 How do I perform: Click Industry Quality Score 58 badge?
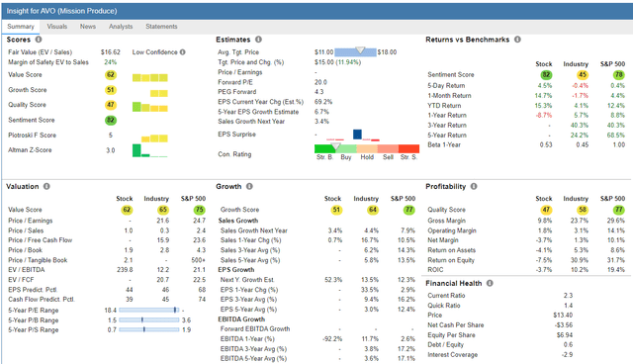pyautogui.click(x=583, y=210)
